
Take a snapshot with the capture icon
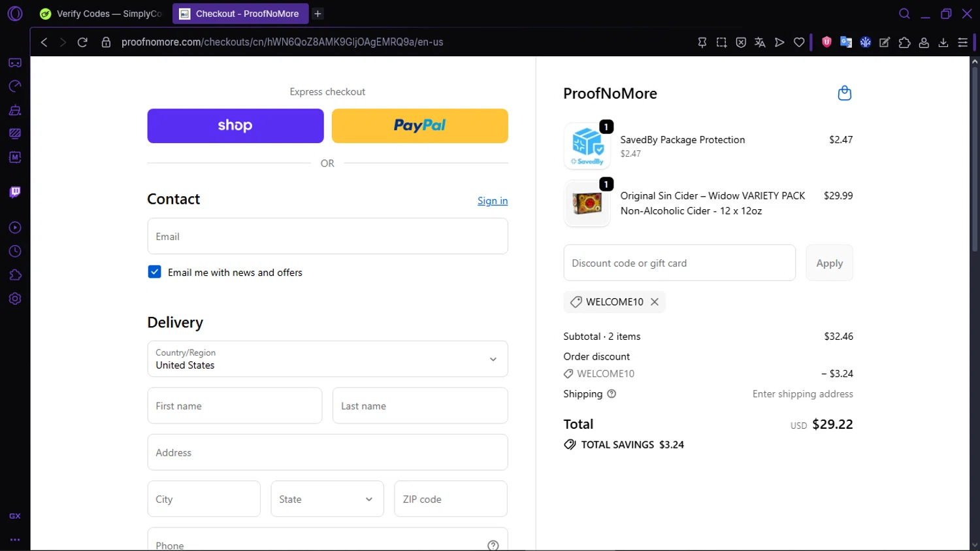coord(721,42)
